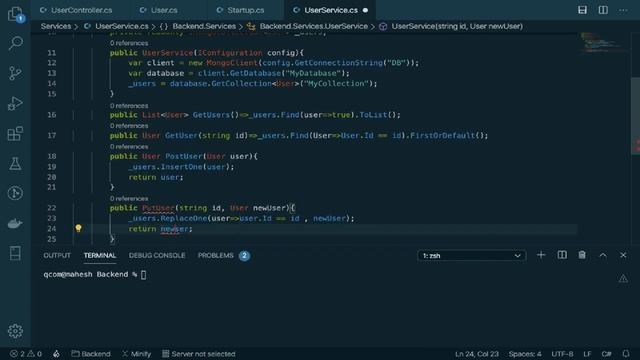Kill the terminal with trash icon
Screen dimensions: 640x360
click(582, 255)
